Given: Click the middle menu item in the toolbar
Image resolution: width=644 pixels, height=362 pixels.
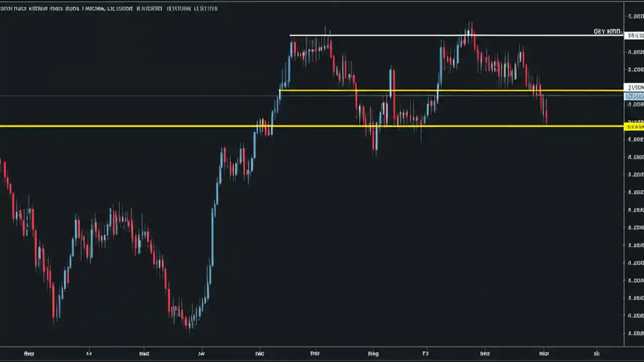Looking at the screenshot, I should pyautogui.click(x=111, y=8).
